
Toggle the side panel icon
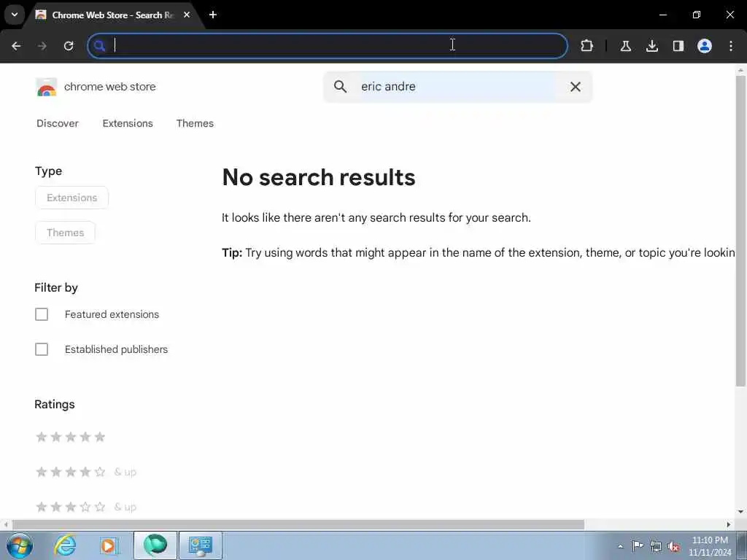(678, 46)
